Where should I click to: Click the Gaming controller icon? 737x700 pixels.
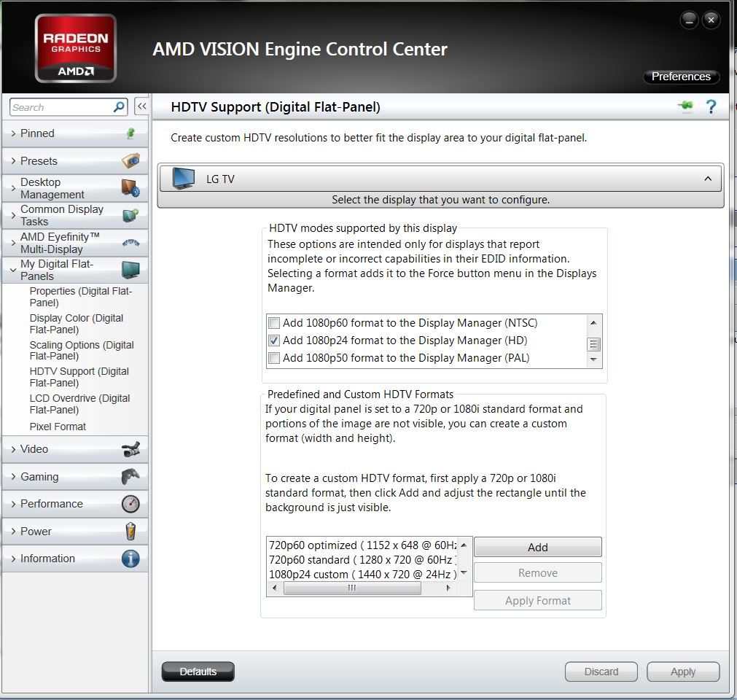(x=130, y=476)
